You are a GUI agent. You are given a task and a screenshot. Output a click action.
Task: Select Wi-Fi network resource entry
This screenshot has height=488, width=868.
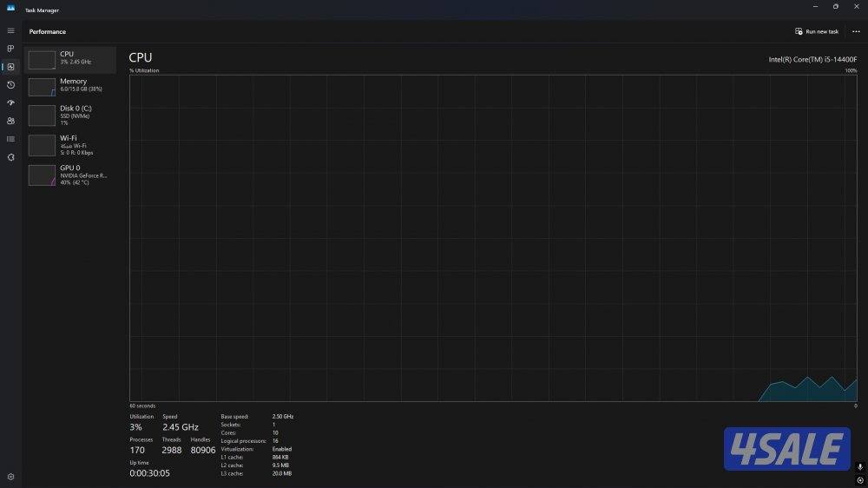(x=69, y=144)
